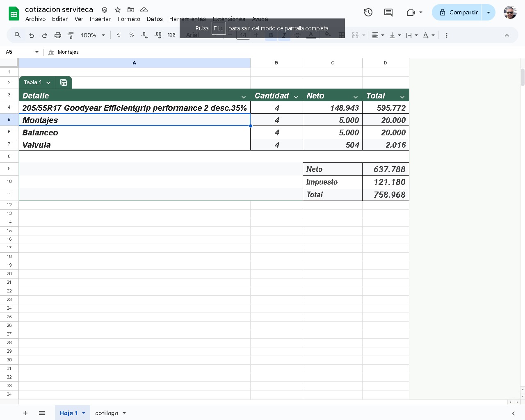Screen dimensions: 525x420
Task: Click the Compartir share button
Action: (x=458, y=12)
